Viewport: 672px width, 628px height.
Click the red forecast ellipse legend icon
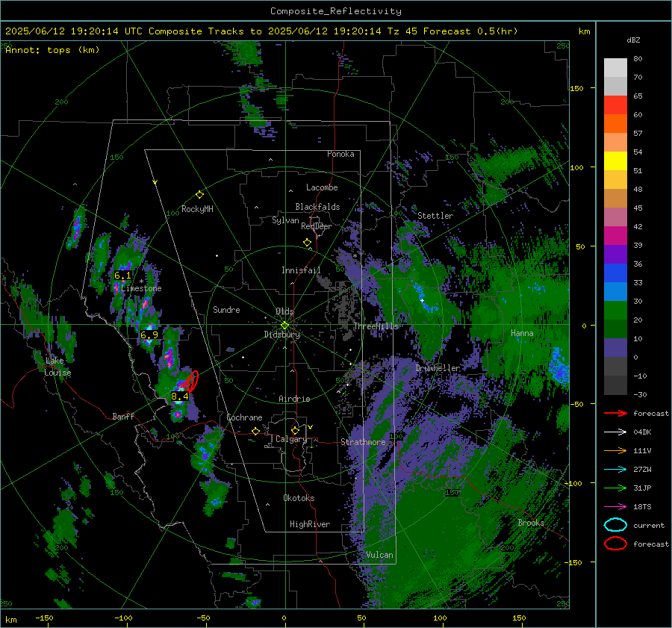point(615,544)
